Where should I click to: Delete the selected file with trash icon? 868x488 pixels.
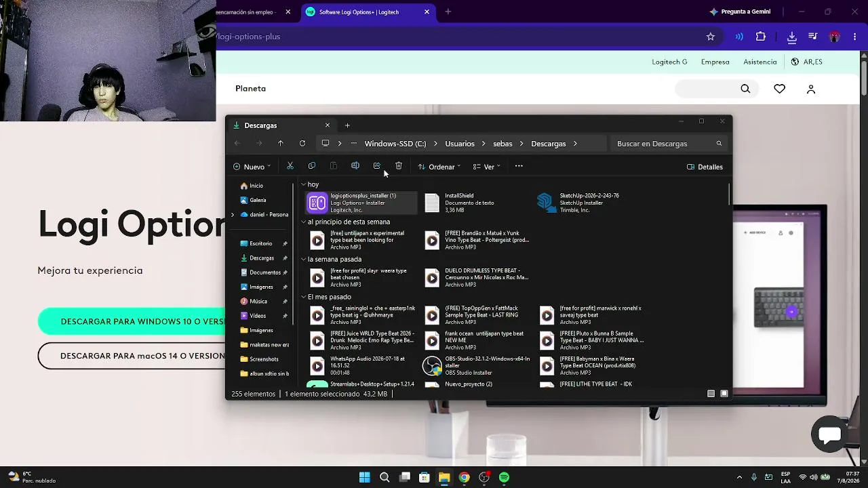tap(399, 166)
